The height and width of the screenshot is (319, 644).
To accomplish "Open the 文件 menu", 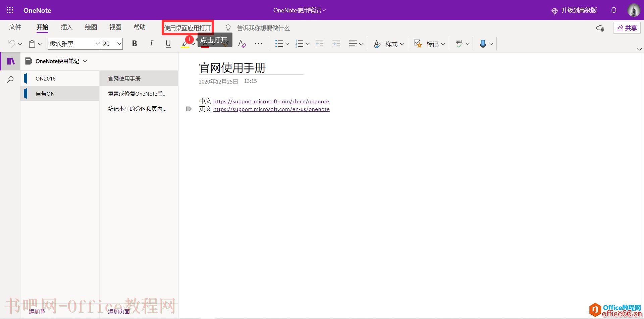I will 15,27.
